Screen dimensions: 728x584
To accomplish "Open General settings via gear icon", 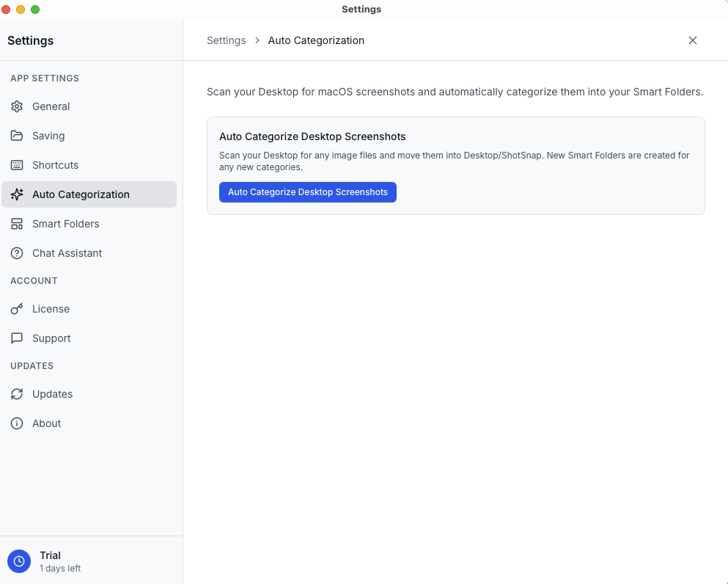I will click(x=17, y=106).
